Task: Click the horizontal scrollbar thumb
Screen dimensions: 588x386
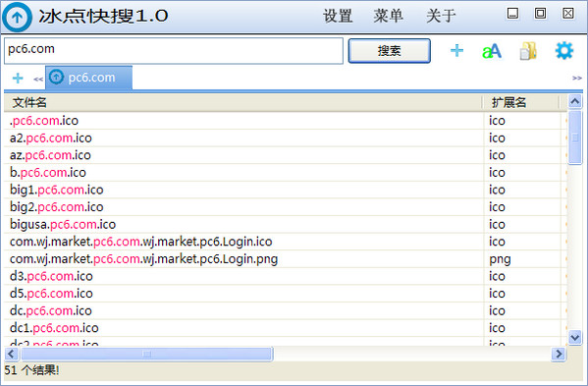Action: [x=146, y=354]
